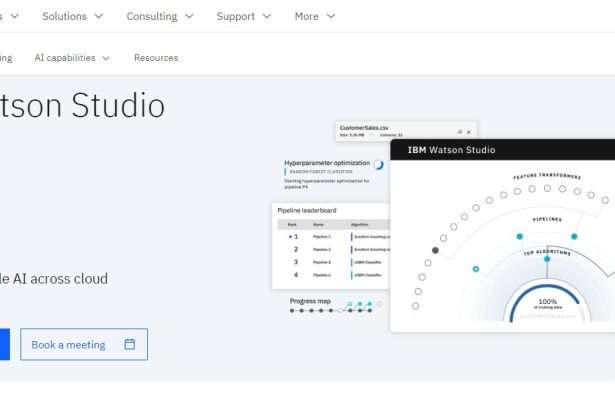Image resolution: width=615 pixels, height=410 pixels.
Task: Click the 100% training data gauge
Action: coord(547,303)
